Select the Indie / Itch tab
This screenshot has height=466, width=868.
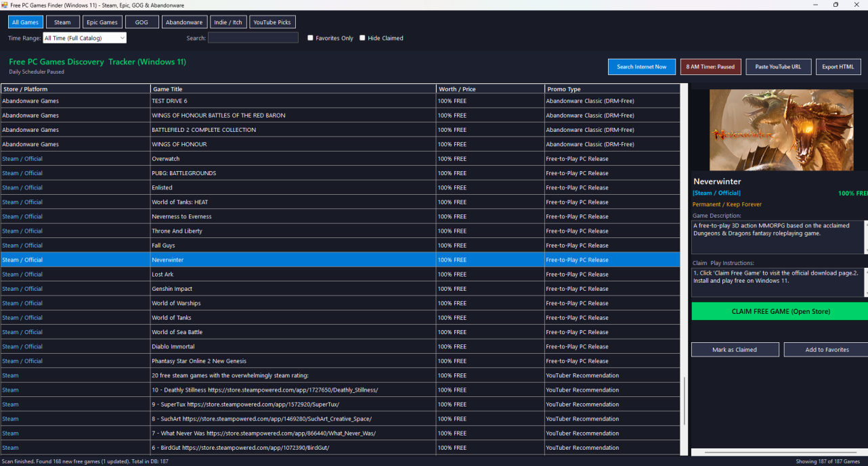pyautogui.click(x=228, y=22)
